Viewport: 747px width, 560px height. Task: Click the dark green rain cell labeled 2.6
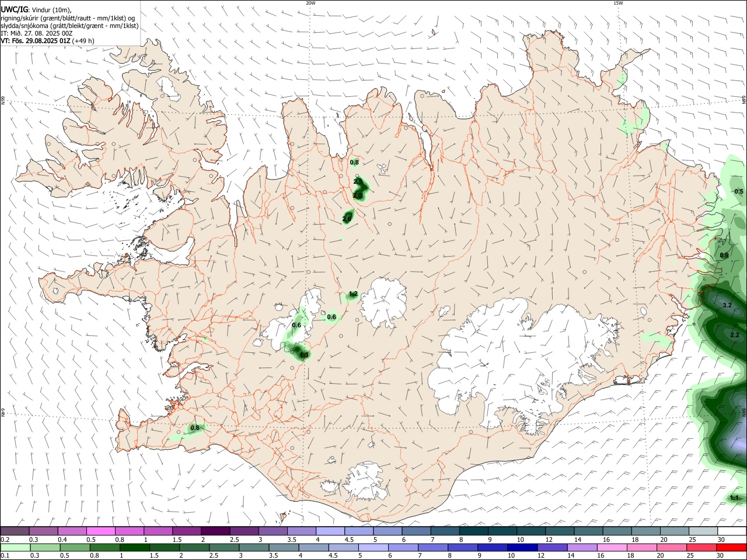pos(348,217)
